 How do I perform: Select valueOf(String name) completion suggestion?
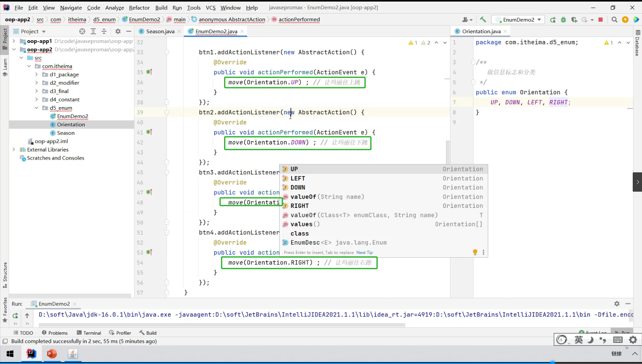tap(327, 197)
